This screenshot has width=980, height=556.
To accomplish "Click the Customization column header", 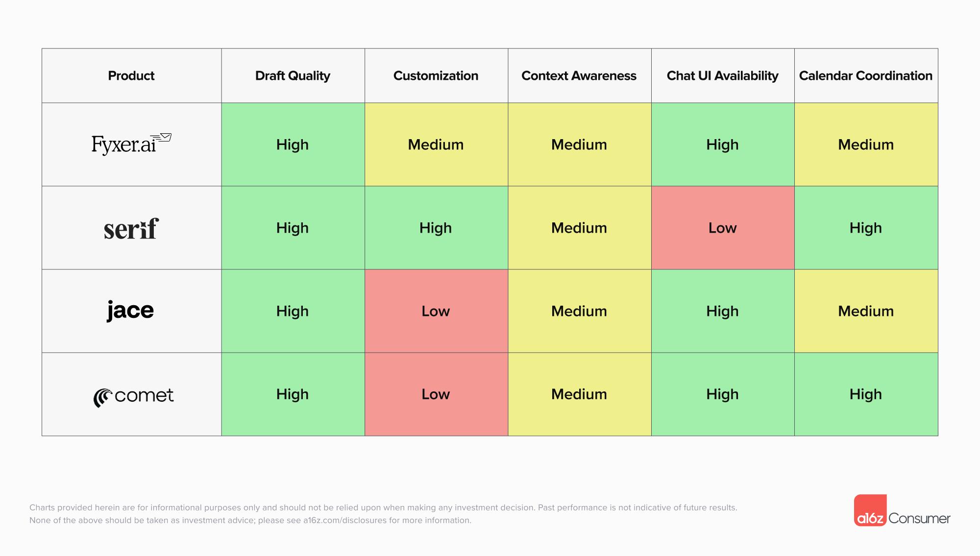I will [x=436, y=76].
